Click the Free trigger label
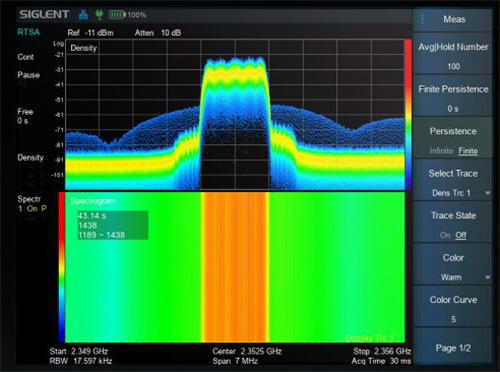The height and width of the screenshot is (372, 500). coord(25,111)
